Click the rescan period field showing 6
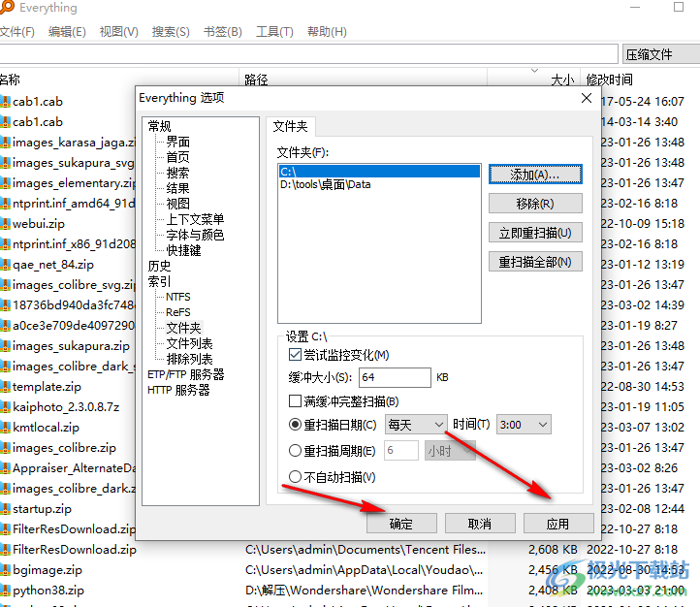Image resolution: width=700 pixels, height=607 pixels. [x=400, y=450]
